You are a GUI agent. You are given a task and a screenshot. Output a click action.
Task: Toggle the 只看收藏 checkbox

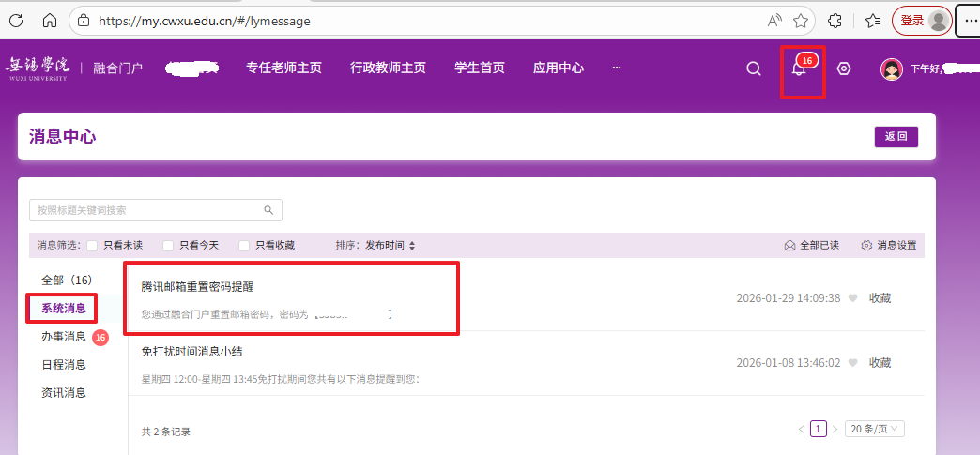pos(244,246)
